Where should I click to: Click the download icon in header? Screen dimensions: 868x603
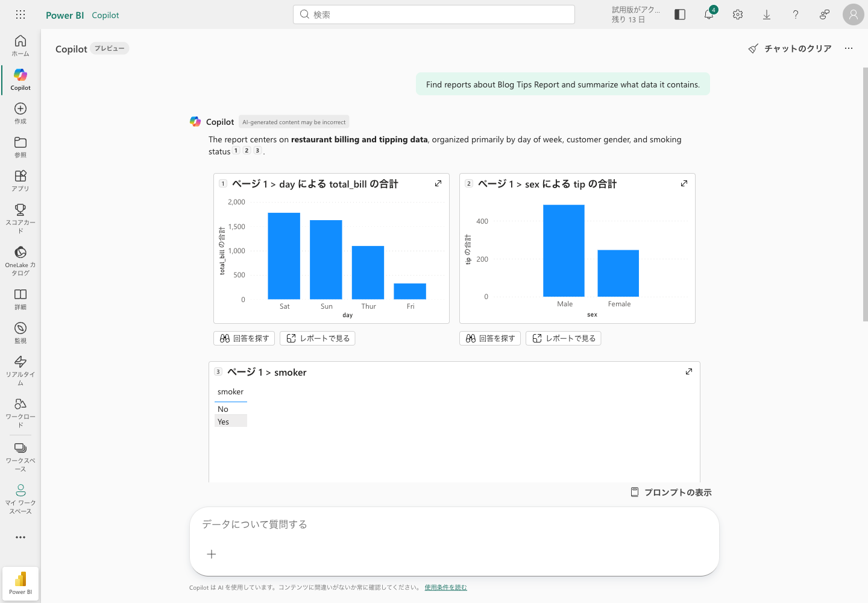[x=767, y=14]
